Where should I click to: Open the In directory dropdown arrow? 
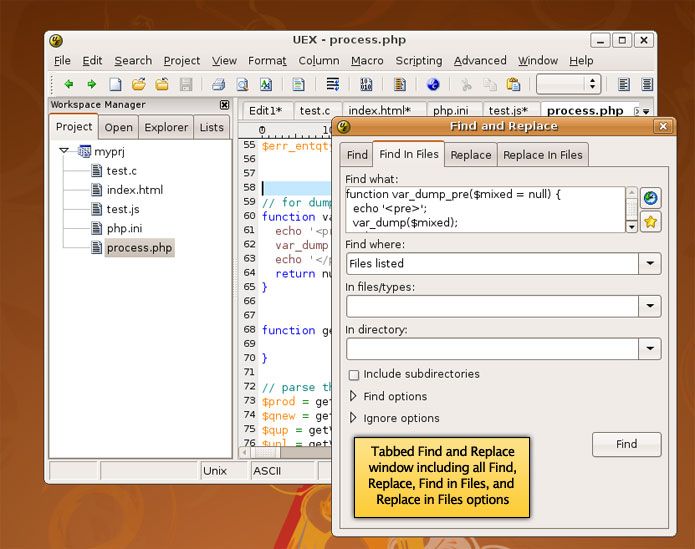click(x=650, y=349)
